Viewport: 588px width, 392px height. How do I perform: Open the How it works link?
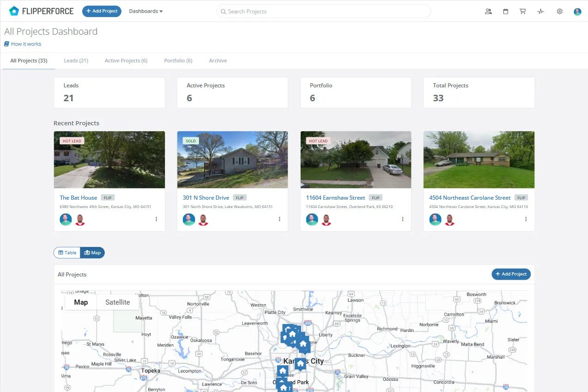23,43
